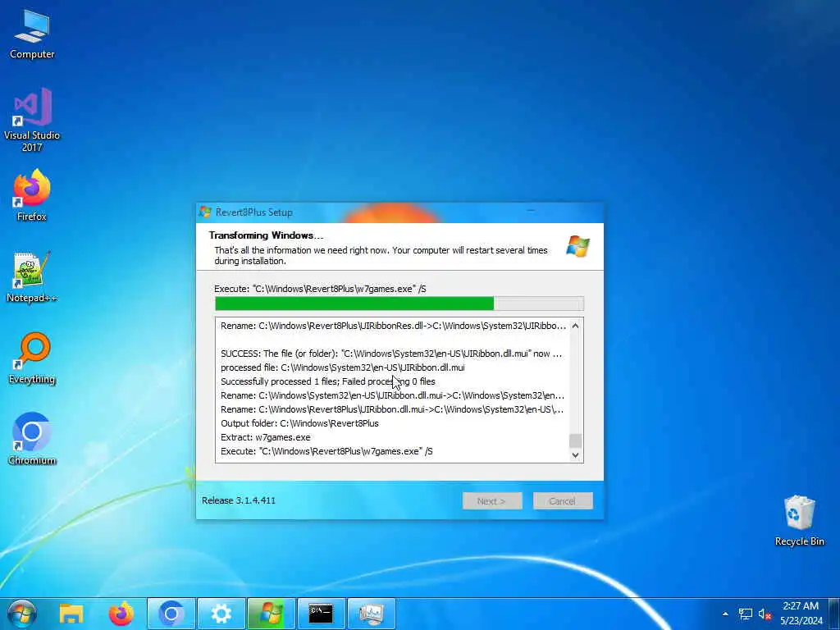Select the last log line 'Execute: w7games.exe /S'
The height and width of the screenshot is (630, 840).
coord(326,451)
